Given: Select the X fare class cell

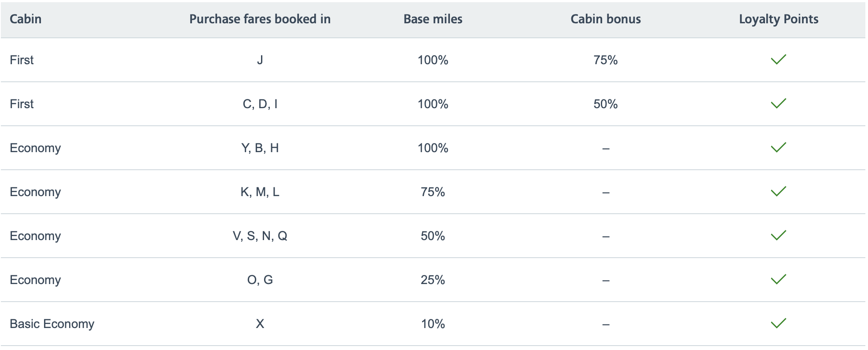Looking at the screenshot, I should click(260, 324).
